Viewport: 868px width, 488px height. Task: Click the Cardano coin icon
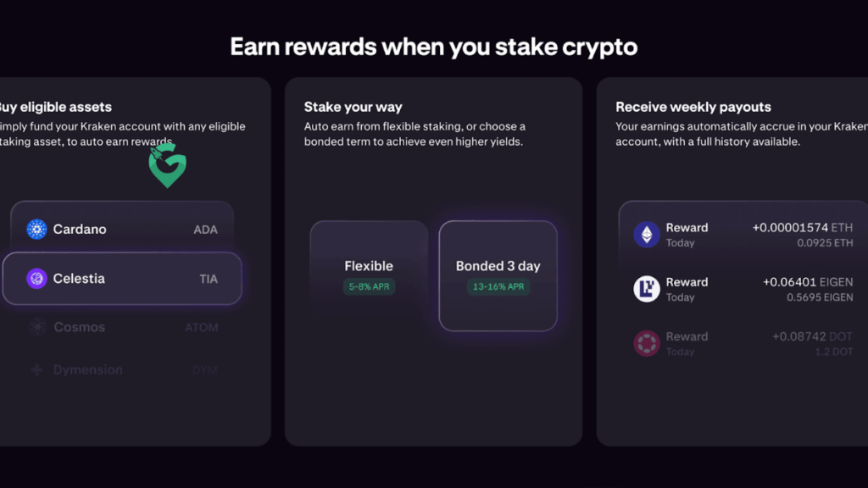(36, 229)
